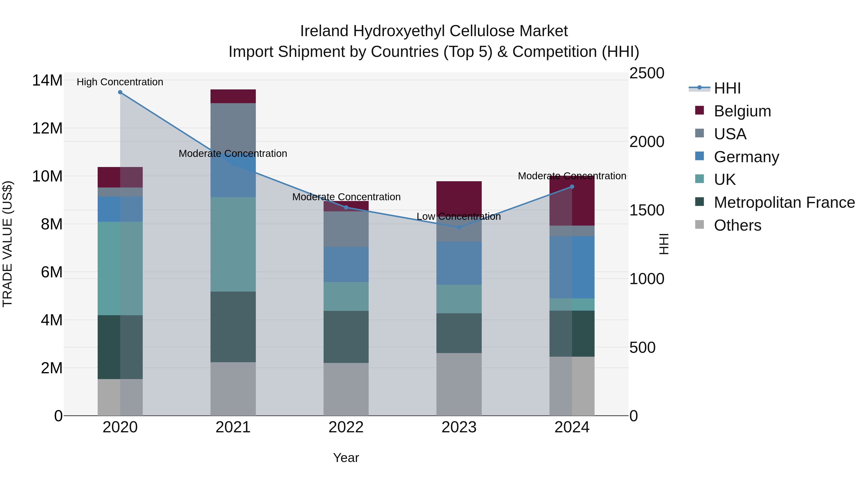Click the 6M left axis tick label

click(x=52, y=272)
